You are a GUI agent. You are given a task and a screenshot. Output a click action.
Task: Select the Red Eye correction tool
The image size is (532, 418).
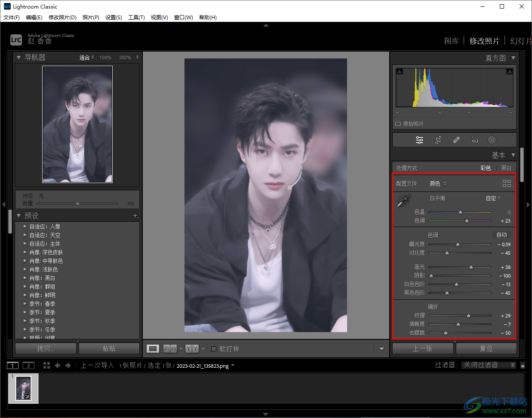[x=474, y=140]
